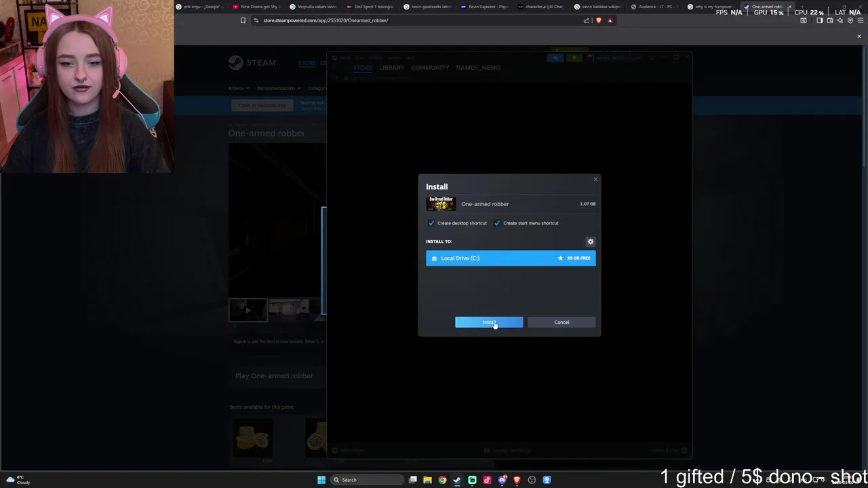Click the green Streamlabs icon in the taskbar
Viewport: 868px width, 488px height.
[472, 480]
